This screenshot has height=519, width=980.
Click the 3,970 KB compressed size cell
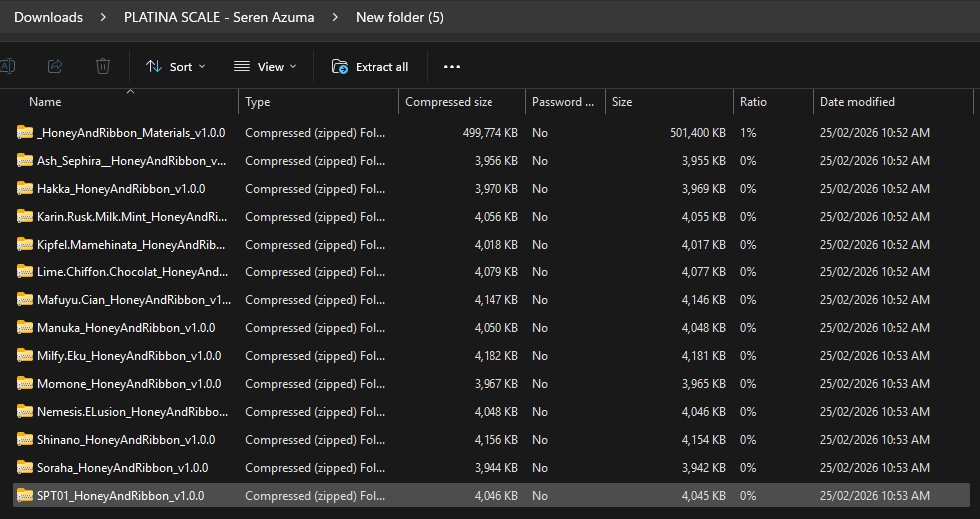(496, 188)
